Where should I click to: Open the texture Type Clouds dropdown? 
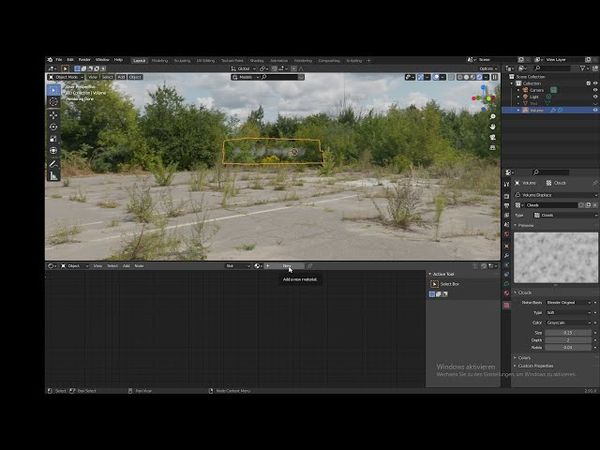(x=566, y=215)
